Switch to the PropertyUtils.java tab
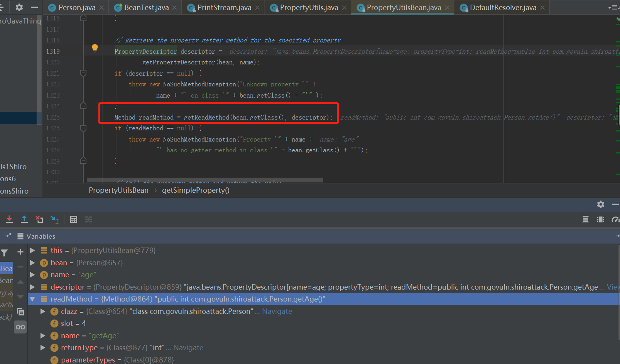This screenshot has width=620, height=364. point(309,7)
